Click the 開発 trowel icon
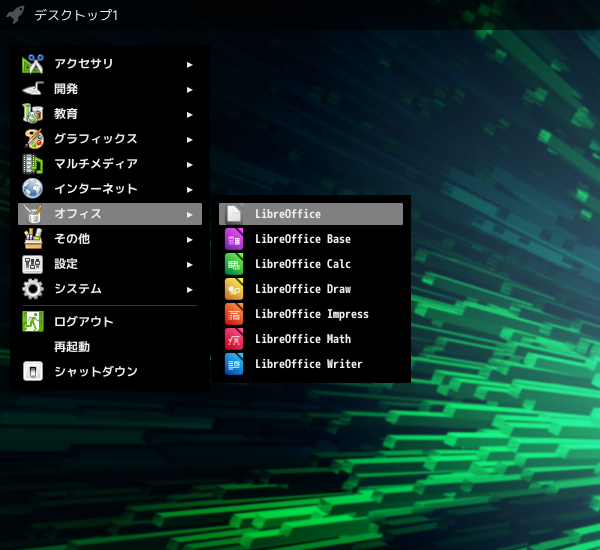This screenshot has width=600, height=550. [x=33, y=89]
